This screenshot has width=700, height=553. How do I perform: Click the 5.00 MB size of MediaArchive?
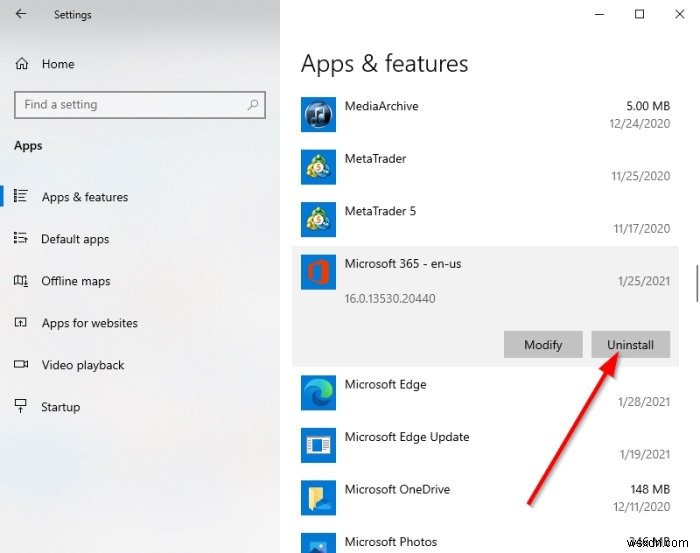pyautogui.click(x=648, y=106)
